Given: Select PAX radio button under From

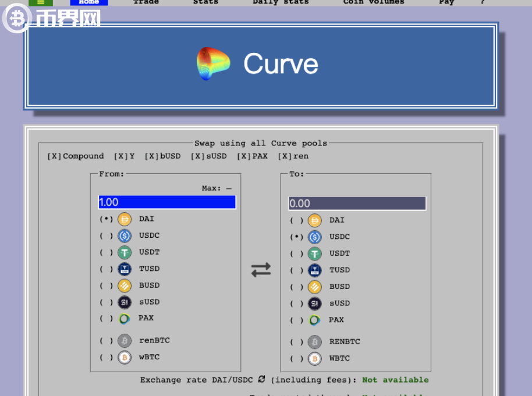Looking at the screenshot, I should (106, 318).
